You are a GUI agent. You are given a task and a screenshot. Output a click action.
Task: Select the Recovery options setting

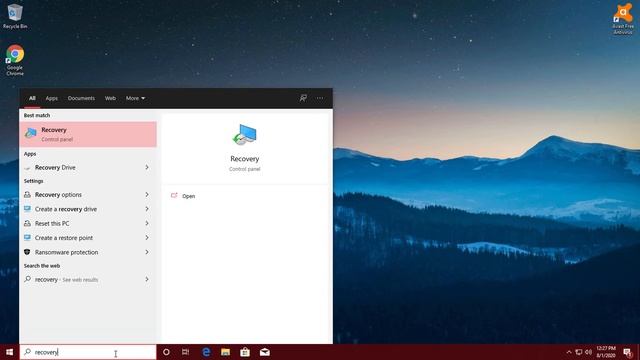point(88,195)
